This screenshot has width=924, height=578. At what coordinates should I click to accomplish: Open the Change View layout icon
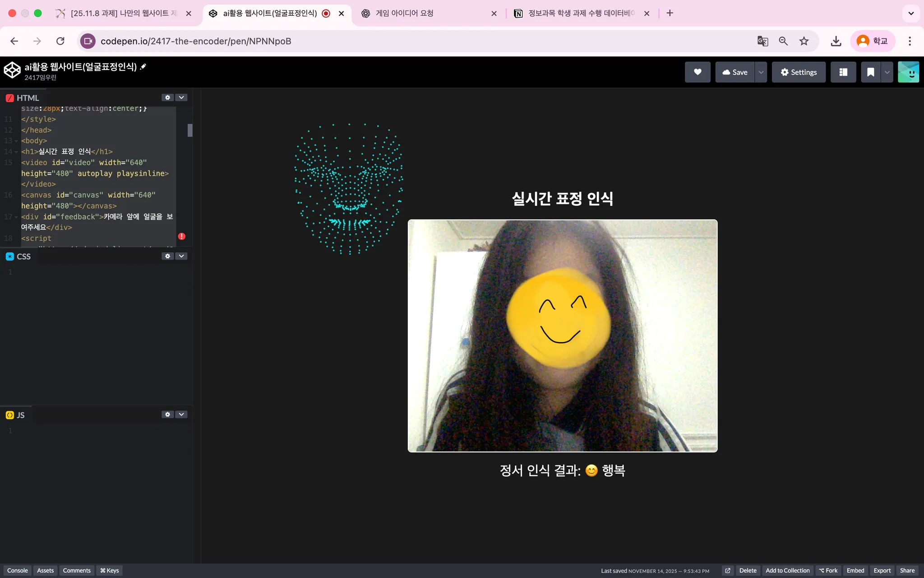click(x=843, y=72)
